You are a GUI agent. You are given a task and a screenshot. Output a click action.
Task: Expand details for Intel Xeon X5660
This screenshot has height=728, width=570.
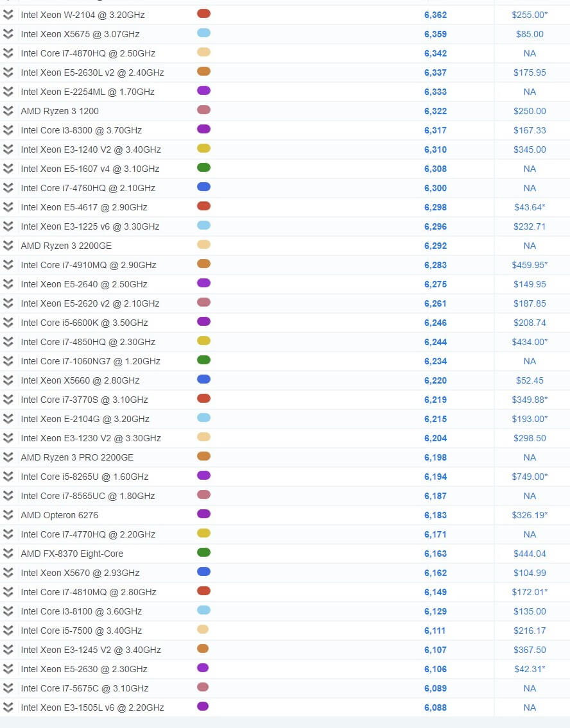(8, 380)
